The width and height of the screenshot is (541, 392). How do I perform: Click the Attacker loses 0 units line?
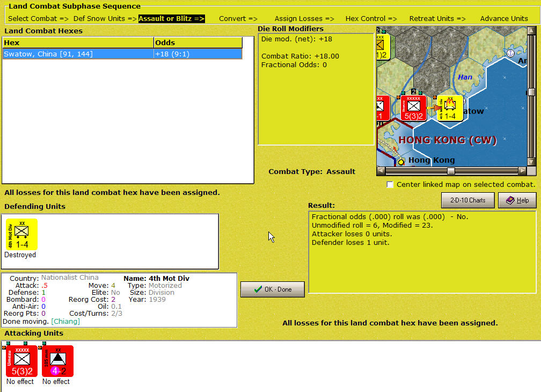352,234
